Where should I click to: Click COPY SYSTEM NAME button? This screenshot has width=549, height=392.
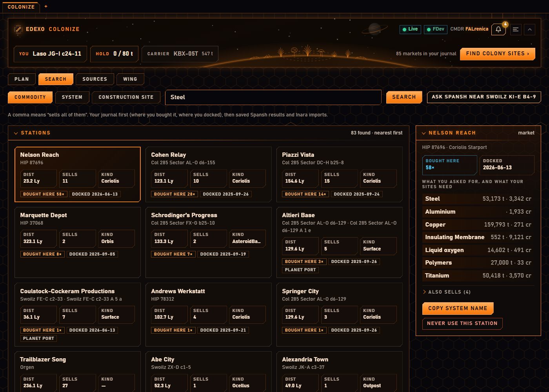pos(458,309)
